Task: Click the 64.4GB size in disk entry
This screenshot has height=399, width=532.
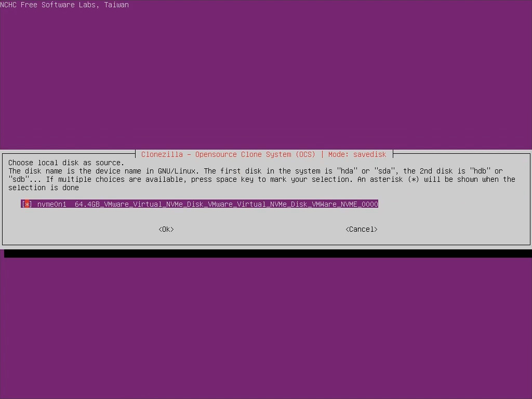Action: 87,204
